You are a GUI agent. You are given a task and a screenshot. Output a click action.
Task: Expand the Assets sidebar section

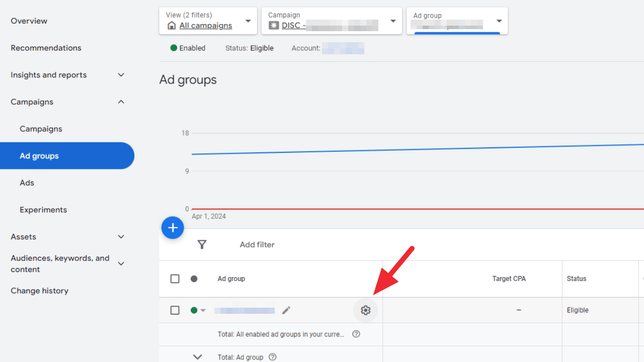pos(121,237)
